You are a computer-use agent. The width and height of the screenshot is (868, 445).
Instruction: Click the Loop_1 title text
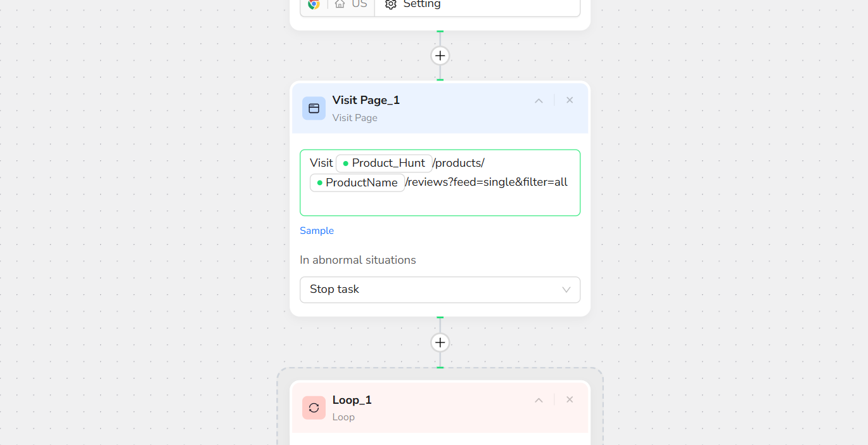(352, 400)
